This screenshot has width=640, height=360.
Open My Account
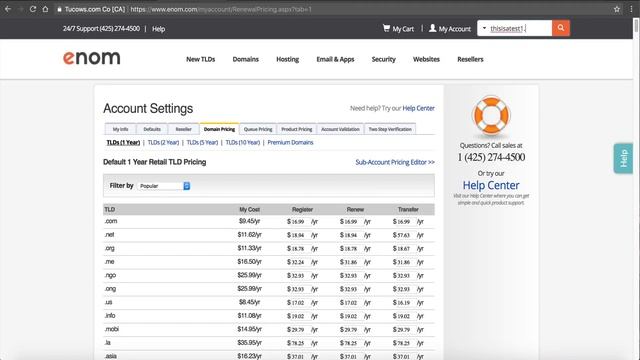click(450, 29)
